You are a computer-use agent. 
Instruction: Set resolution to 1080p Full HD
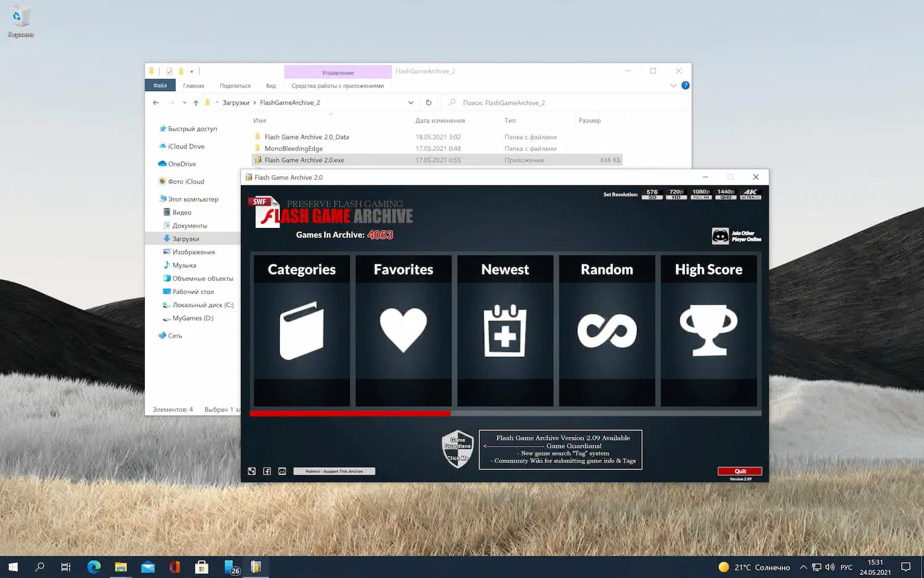(701, 194)
